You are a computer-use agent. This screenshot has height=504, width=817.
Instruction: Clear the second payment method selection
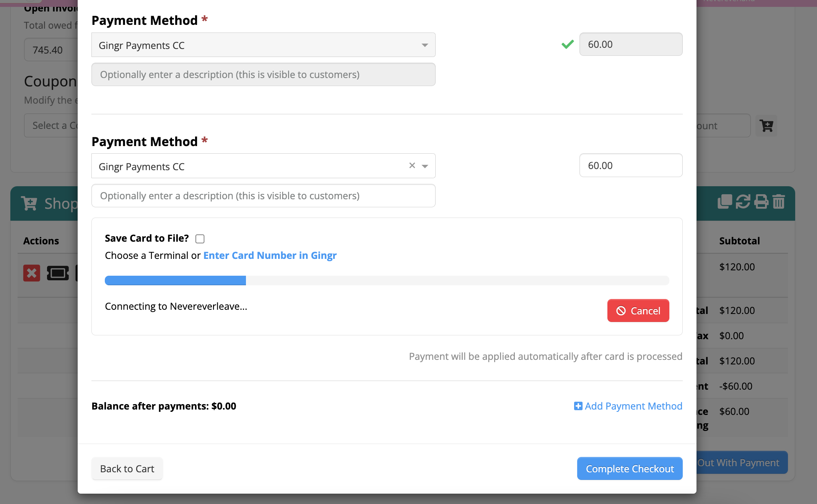[412, 166]
